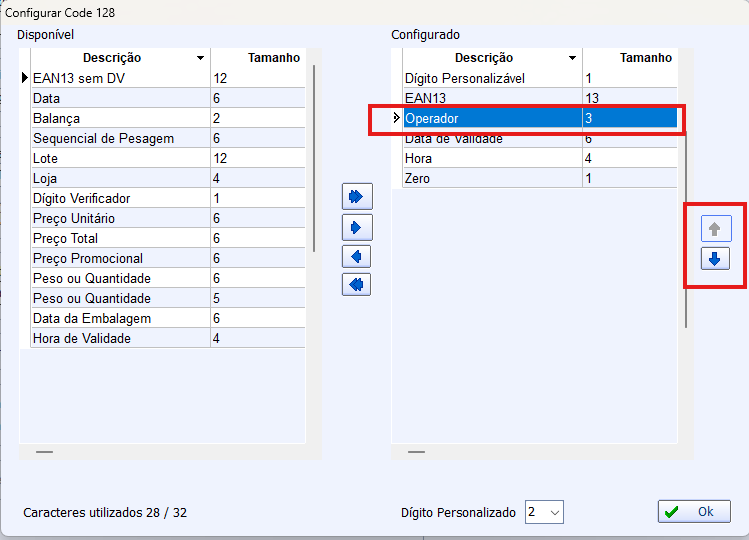The width and height of the screenshot is (749, 540).
Task: Open Descrição column dropdown in Disponível list
Action: click(201, 59)
